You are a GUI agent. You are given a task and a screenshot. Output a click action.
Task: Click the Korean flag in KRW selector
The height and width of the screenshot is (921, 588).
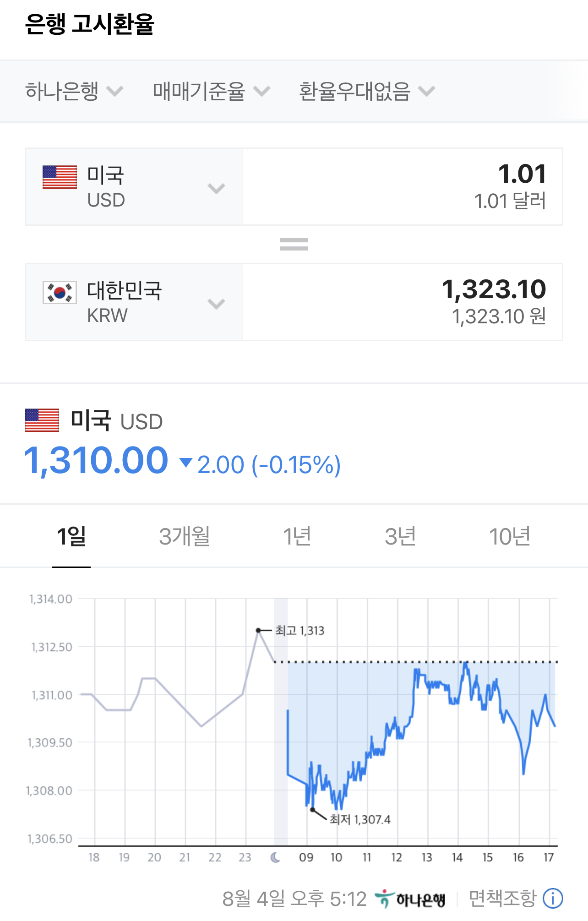click(60, 293)
